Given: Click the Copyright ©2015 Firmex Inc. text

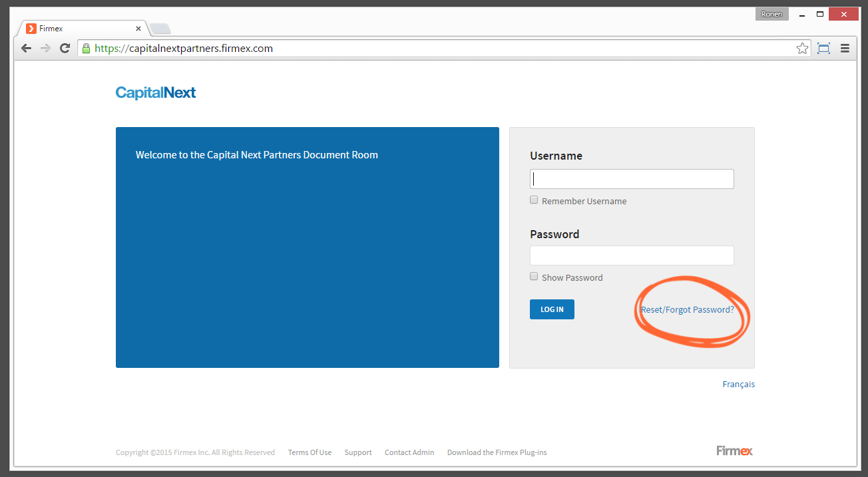Looking at the screenshot, I should [195, 452].
